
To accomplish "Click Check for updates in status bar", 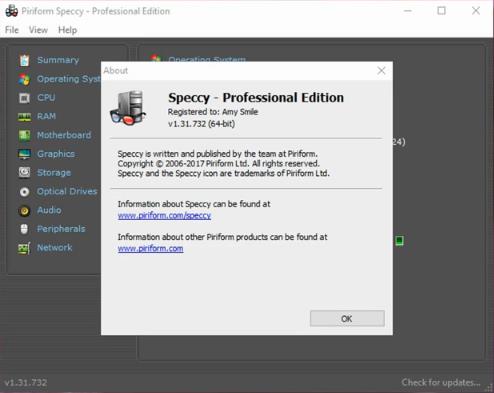I will (x=441, y=382).
